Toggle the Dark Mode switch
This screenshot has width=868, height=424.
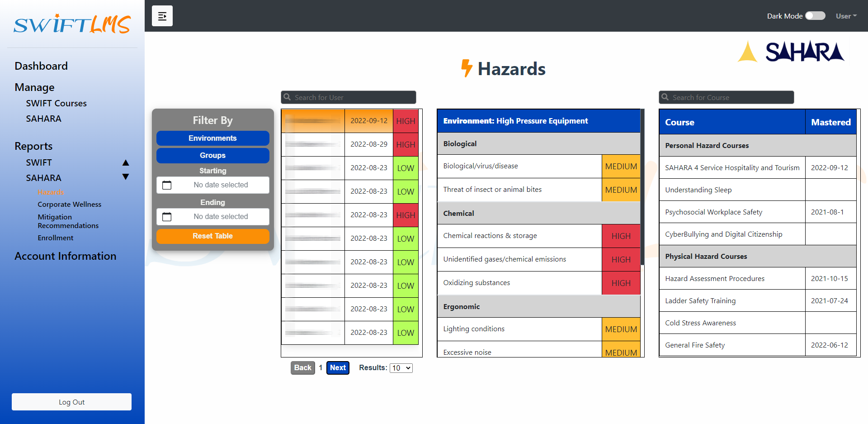click(815, 16)
